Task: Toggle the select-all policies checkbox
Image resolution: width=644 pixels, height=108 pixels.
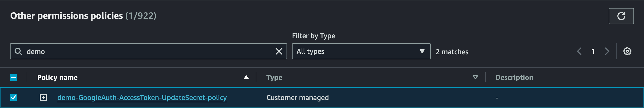Action: (14, 77)
